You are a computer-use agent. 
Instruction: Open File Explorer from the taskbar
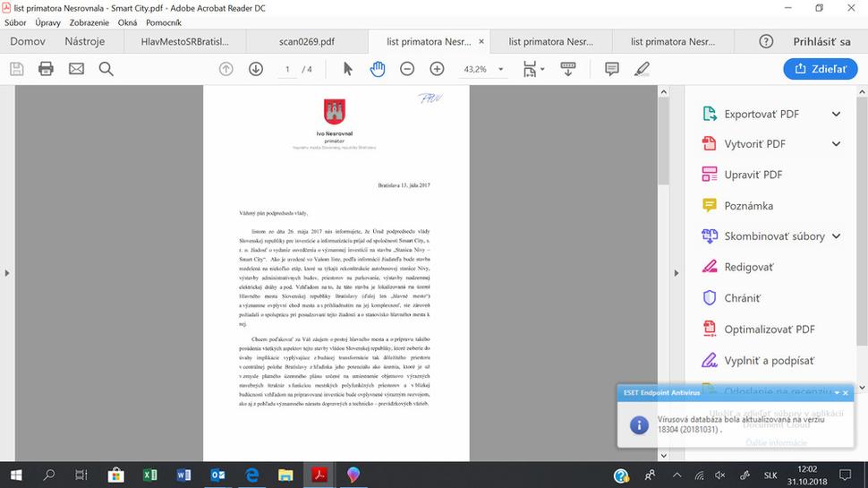285,475
